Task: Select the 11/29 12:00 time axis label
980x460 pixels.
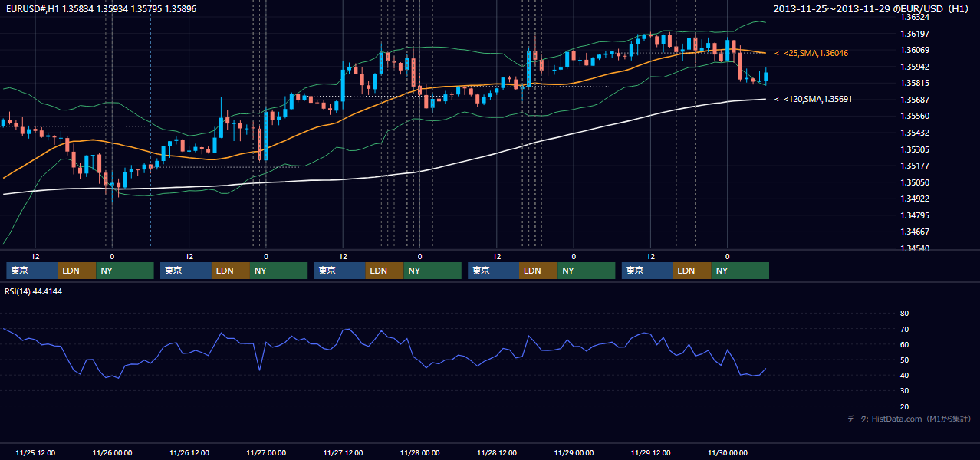Action: pos(651,452)
